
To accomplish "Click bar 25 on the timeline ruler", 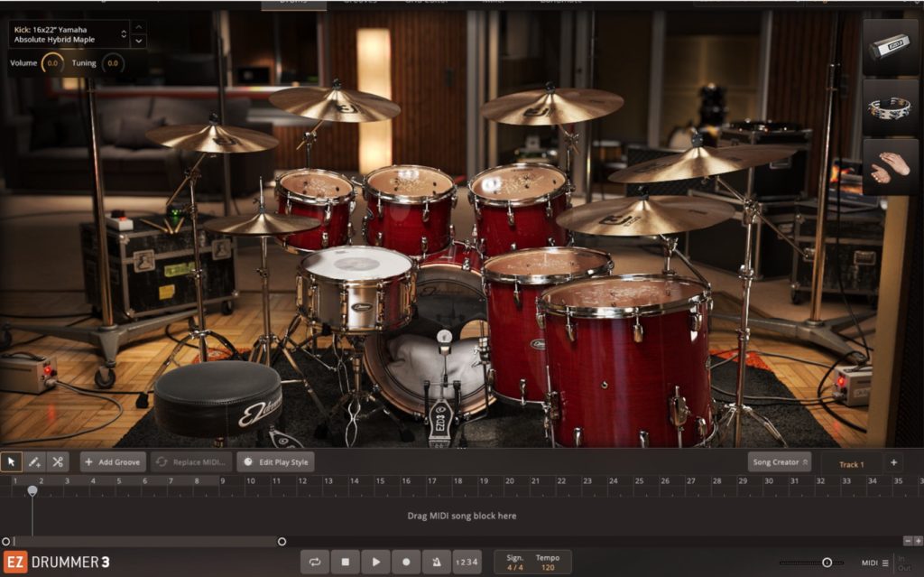I will click(x=639, y=481).
